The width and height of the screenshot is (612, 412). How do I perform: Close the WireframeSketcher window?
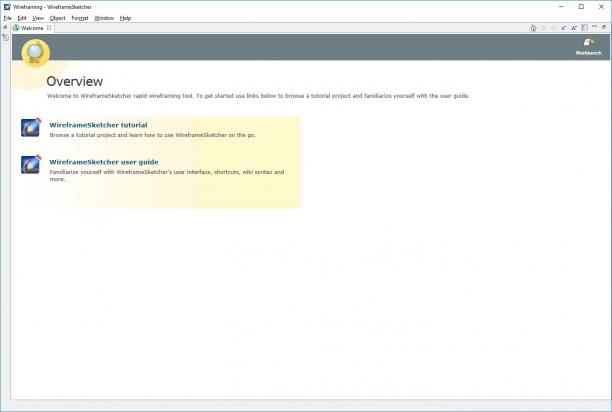click(601, 7)
